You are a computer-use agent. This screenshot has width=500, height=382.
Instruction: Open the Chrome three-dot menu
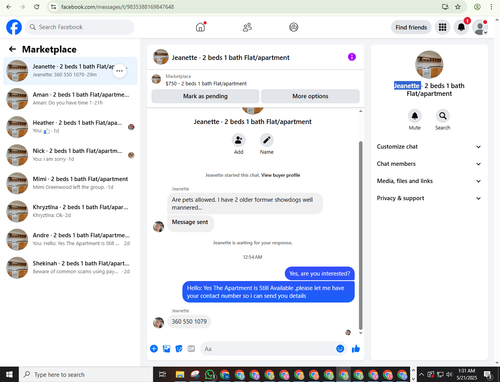[x=491, y=7]
